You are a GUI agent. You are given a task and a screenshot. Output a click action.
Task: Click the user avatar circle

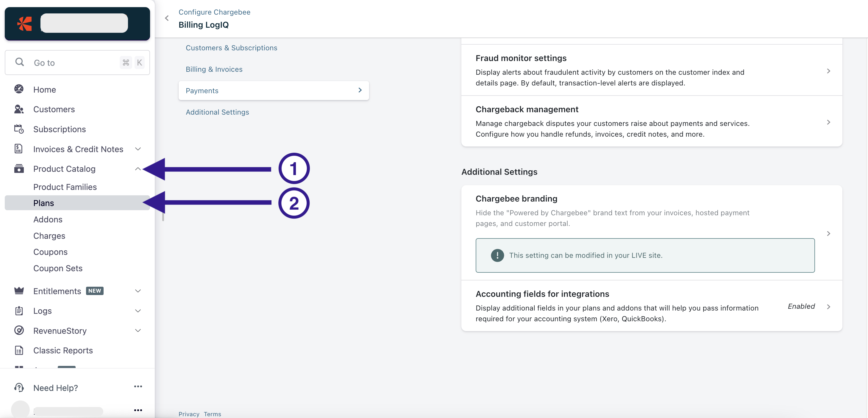coord(20,409)
